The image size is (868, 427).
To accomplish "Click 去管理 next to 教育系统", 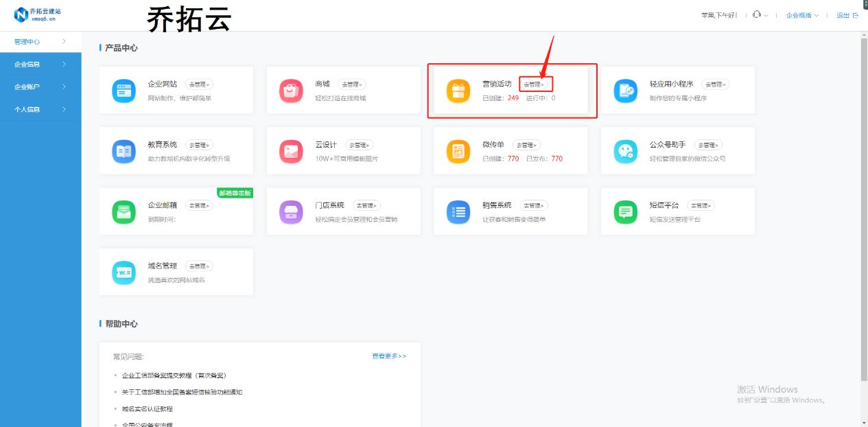I will pyautogui.click(x=199, y=145).
